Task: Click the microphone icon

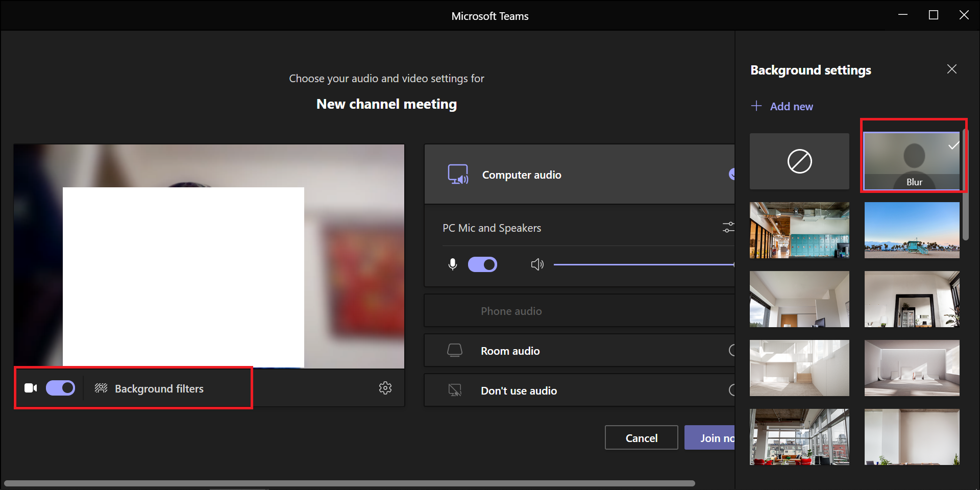Action: tap(452, 264)
